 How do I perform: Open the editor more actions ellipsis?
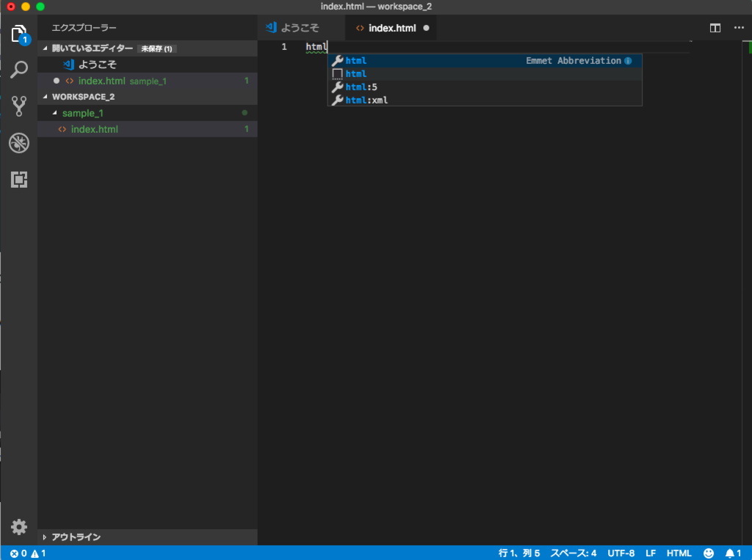tap(739, 28)
